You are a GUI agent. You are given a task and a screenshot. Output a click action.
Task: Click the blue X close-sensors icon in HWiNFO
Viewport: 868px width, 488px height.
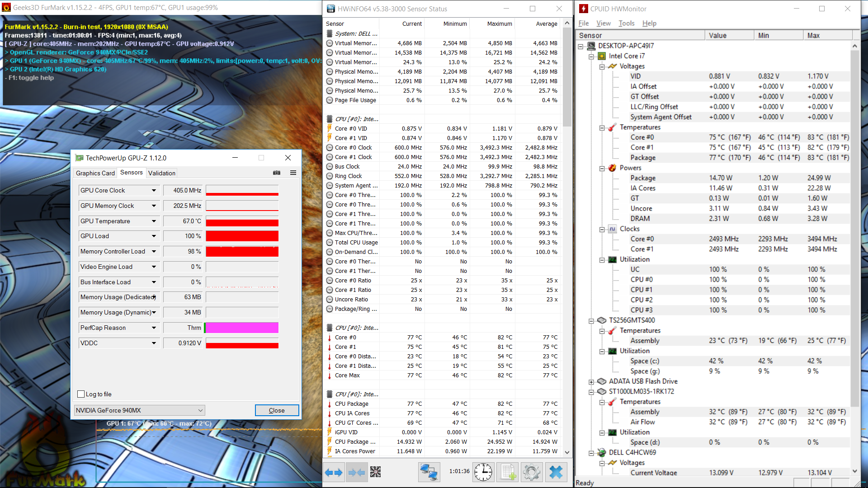click(556, 472)
